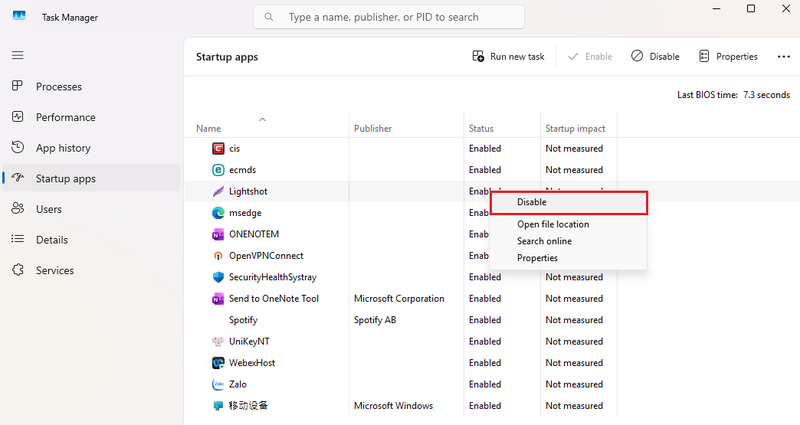Image resolution: width=800 pixels, height=425 pixels.
Task: Click Not measured in the WebexHost row
Action: 574,363
